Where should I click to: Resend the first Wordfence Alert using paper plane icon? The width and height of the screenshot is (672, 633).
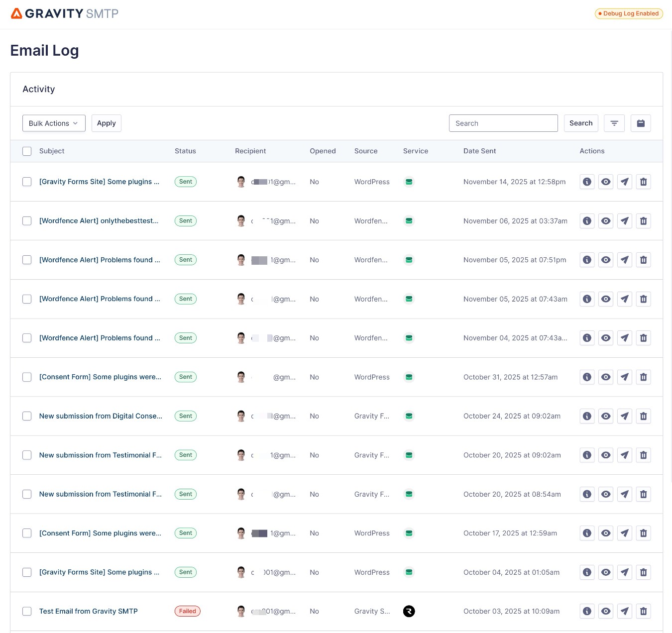coord(625,220)
